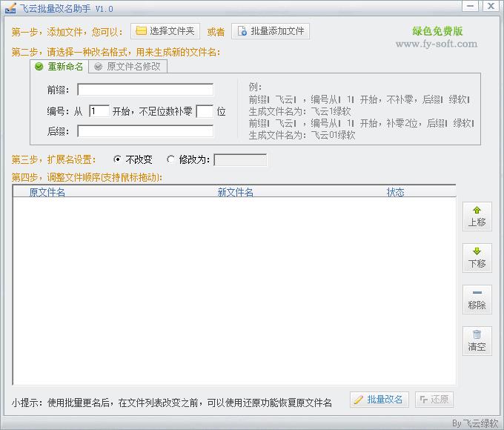Image resolution: width=504 pixels, height=430 pixels.
Task: Open the www.fy-soft.com website link
Action: (x=437, y=44)
